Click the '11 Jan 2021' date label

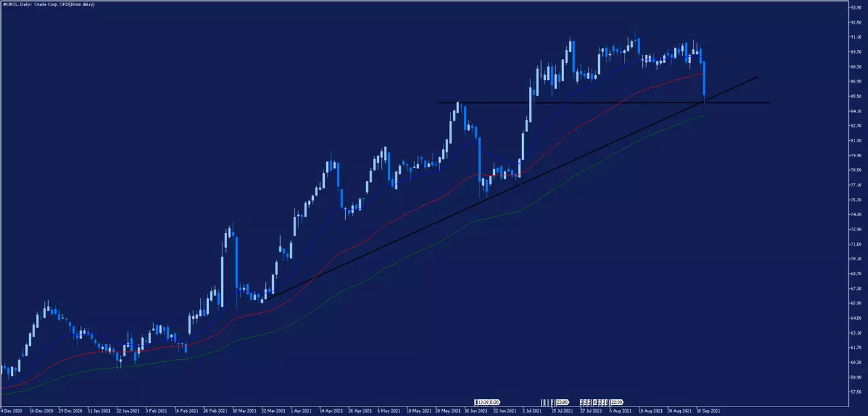tap(100, 411)
